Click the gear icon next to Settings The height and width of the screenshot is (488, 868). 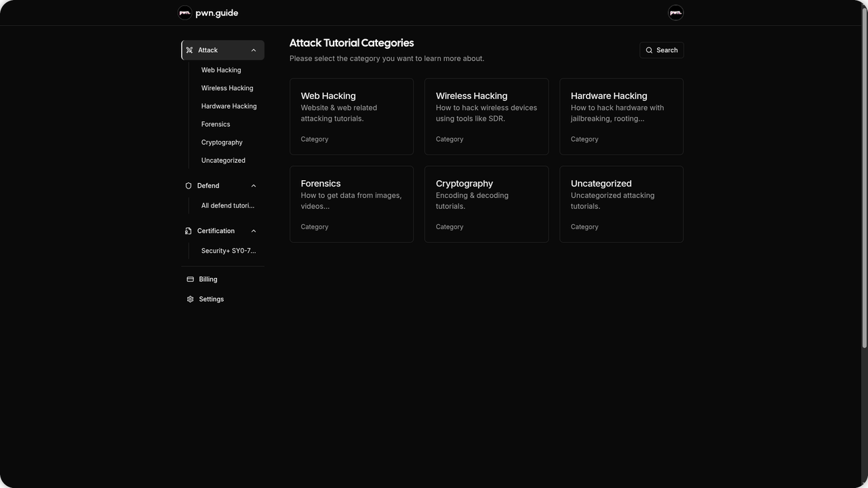point(190,298)
